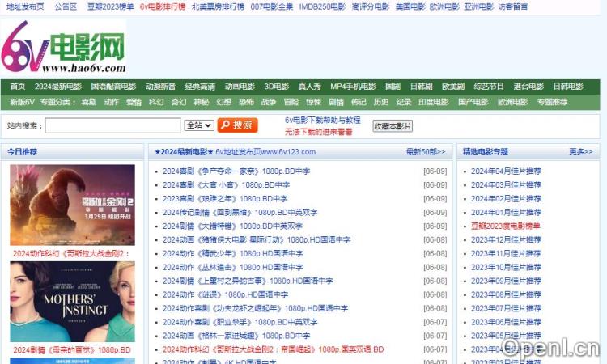The height and width of the screenshot is (364, 607).
Task: Open the 新版6V link in the category bar
Action: [x=22, y=102]
